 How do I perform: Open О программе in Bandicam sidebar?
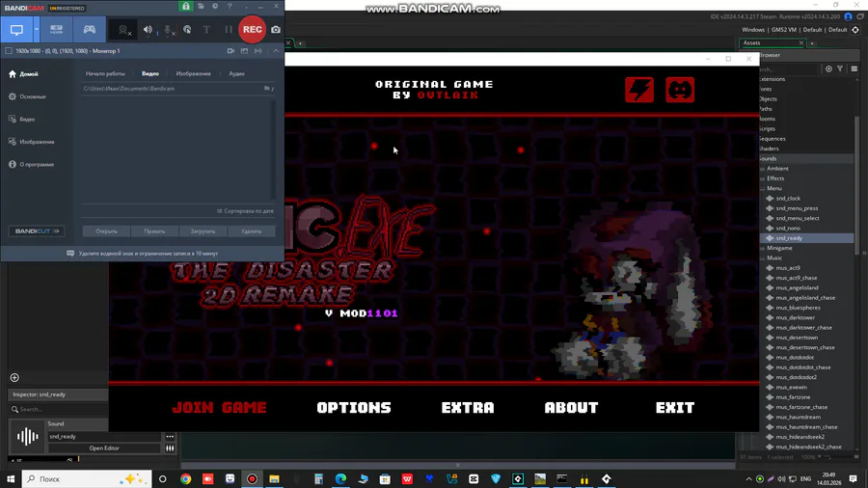(32, 165)
